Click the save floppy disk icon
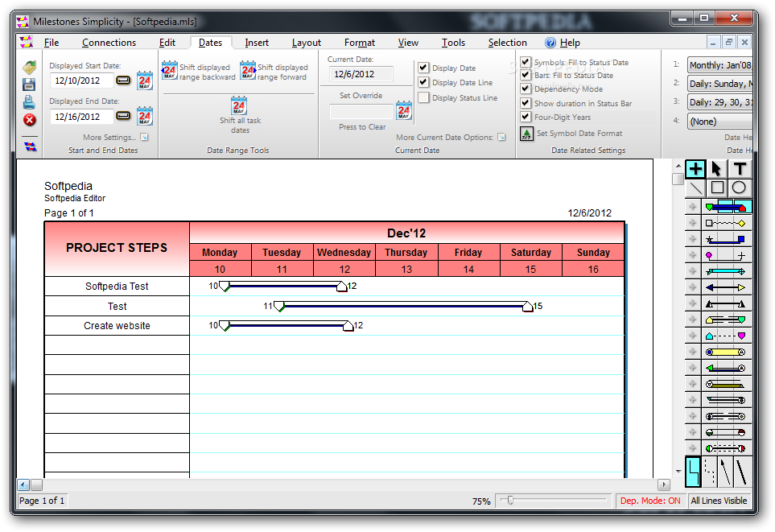 tap(29, 85)
